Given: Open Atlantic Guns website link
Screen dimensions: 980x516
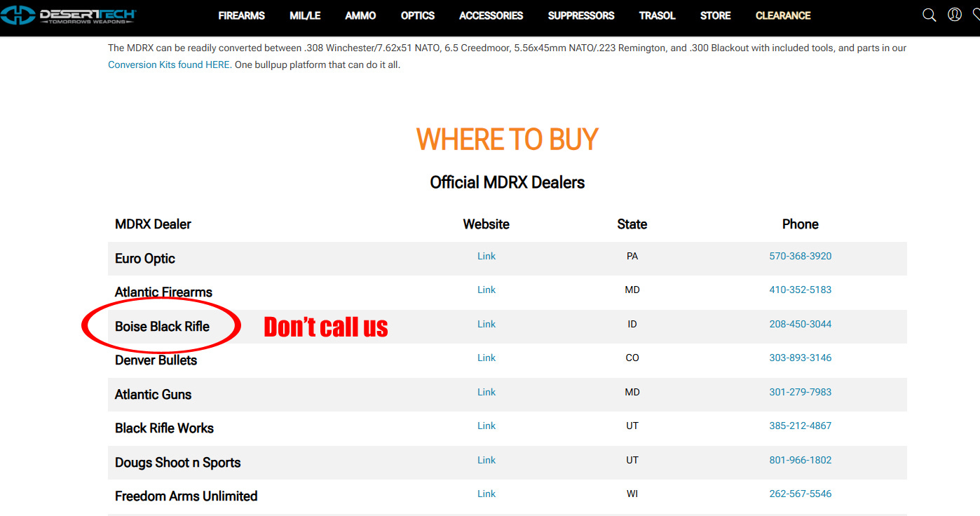Looking at the screenshot, I should [x=486, y=392].
